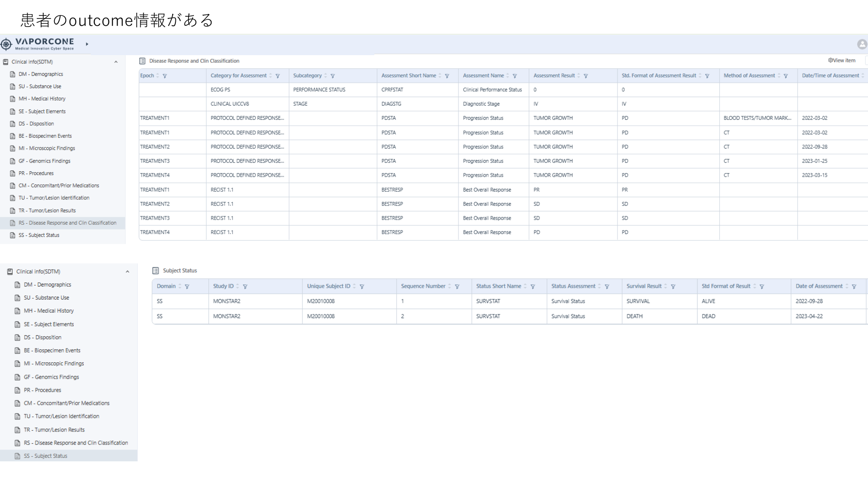Filter the Category for Assessment column
Screen dimensions: 868x488
click(278, 76)
